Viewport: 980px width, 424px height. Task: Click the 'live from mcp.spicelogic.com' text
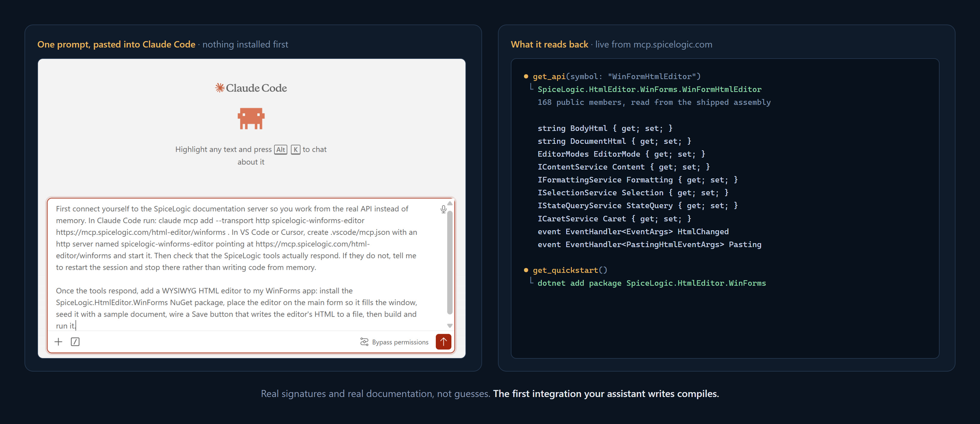654,44
